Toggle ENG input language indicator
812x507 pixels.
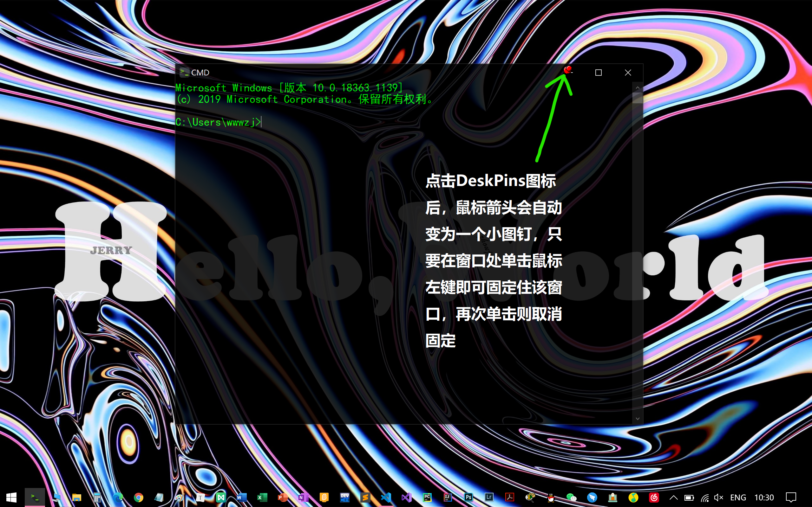click(x=738, y=497)
